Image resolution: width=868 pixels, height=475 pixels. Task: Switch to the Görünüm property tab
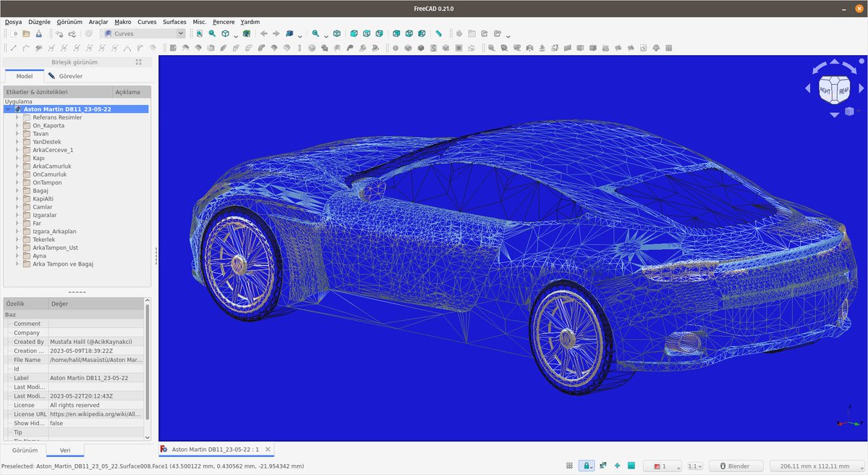pos(25,450)
